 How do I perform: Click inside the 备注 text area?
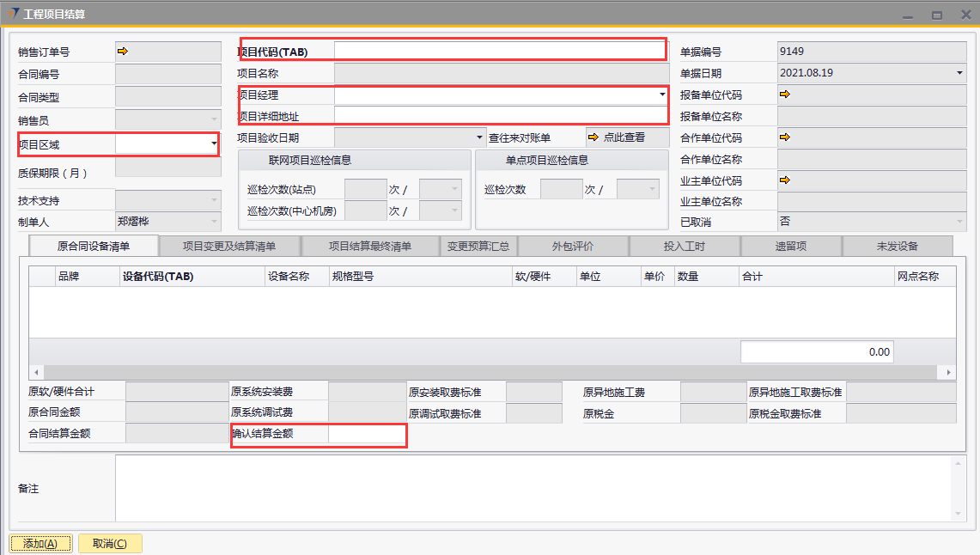(x=533, y=488)
